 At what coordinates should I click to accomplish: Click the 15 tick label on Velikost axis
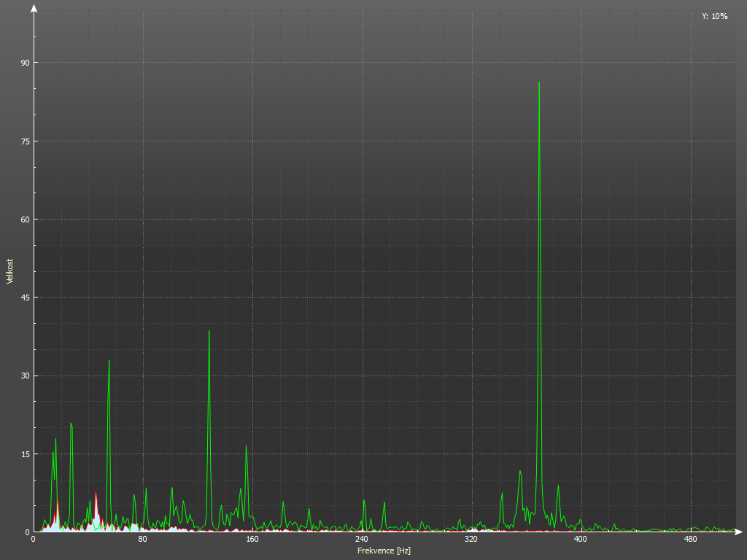[x=25, y=454]
